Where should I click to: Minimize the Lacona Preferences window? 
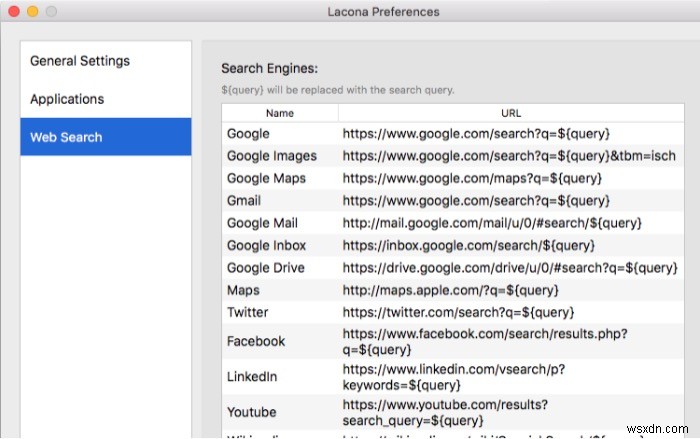[x=32, y=13]
